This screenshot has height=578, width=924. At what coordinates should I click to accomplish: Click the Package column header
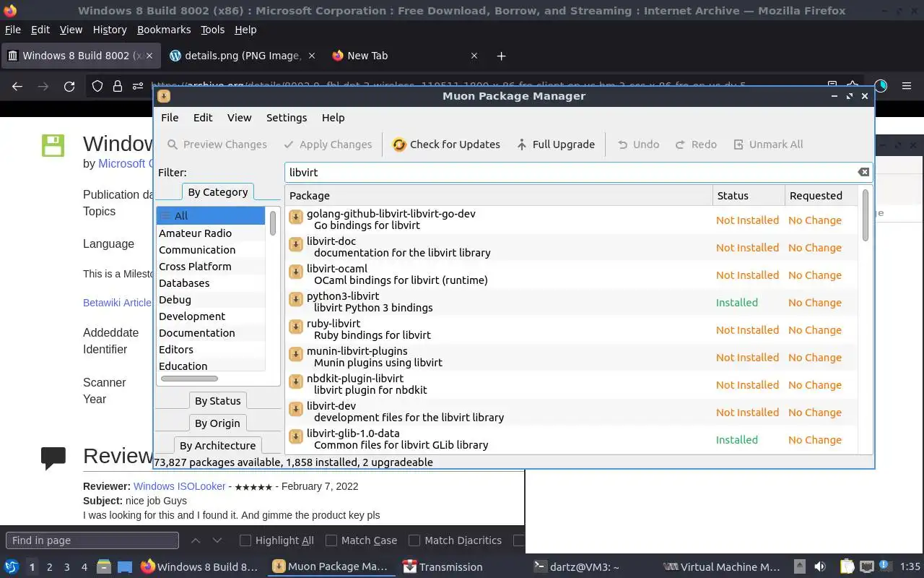tap(499, 196)
